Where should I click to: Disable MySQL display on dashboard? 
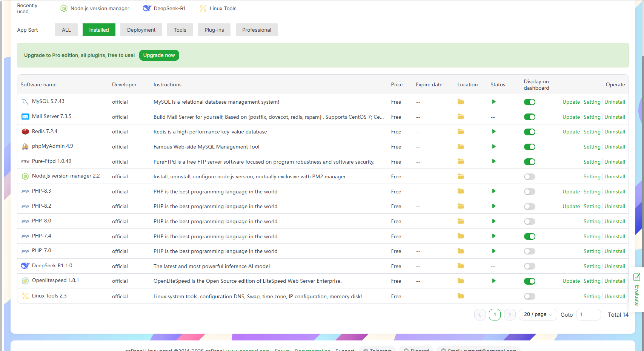[529, 102]
